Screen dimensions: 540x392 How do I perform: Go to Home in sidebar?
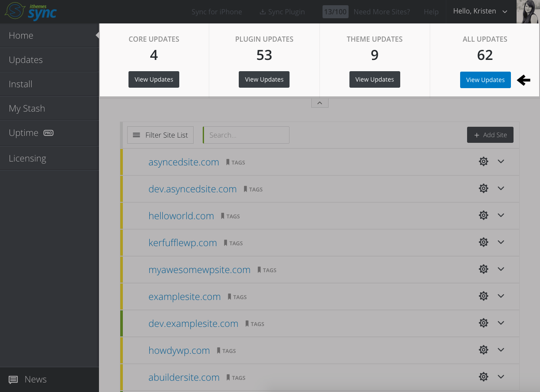click(x=49, y=36)
